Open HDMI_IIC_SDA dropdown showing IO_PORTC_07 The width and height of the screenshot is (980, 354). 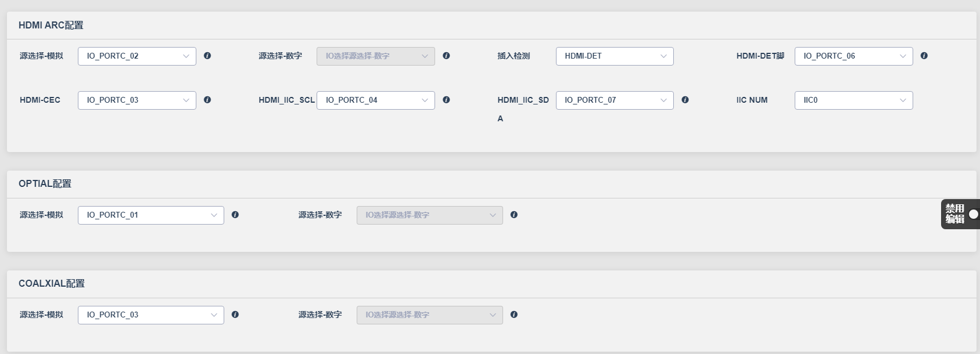tap(615, 100)
